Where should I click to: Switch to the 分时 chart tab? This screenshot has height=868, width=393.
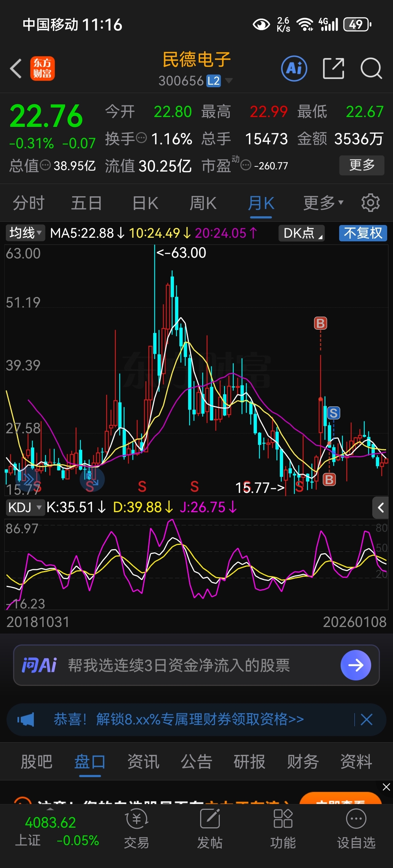point(28,203)
